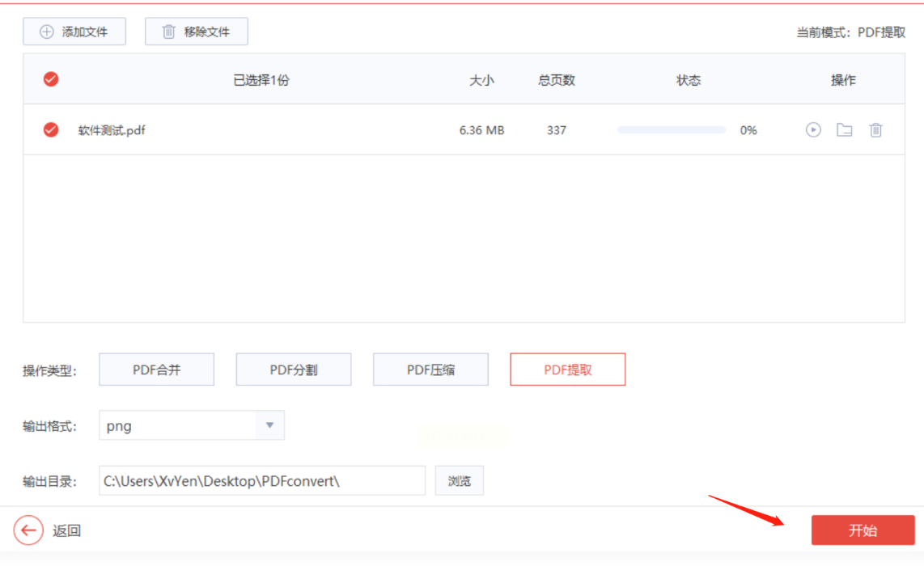Click the 返回 label

point(66,530)
